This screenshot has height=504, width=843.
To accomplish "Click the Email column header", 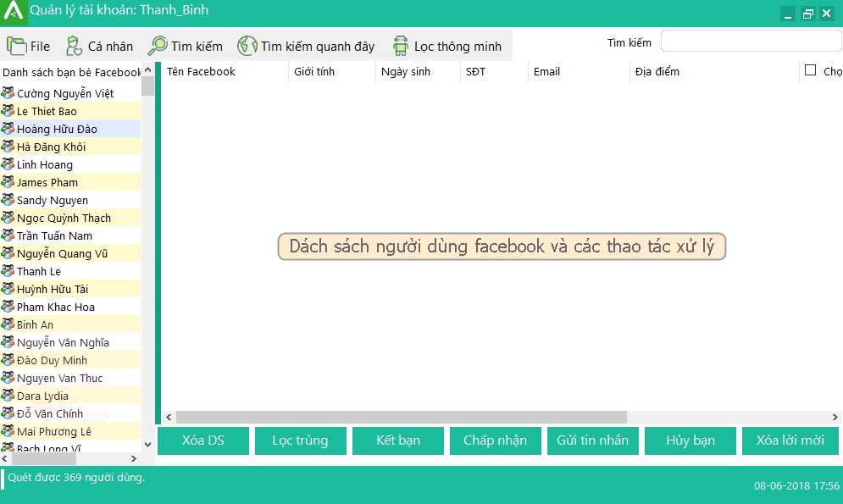I will tap(579, 71).
